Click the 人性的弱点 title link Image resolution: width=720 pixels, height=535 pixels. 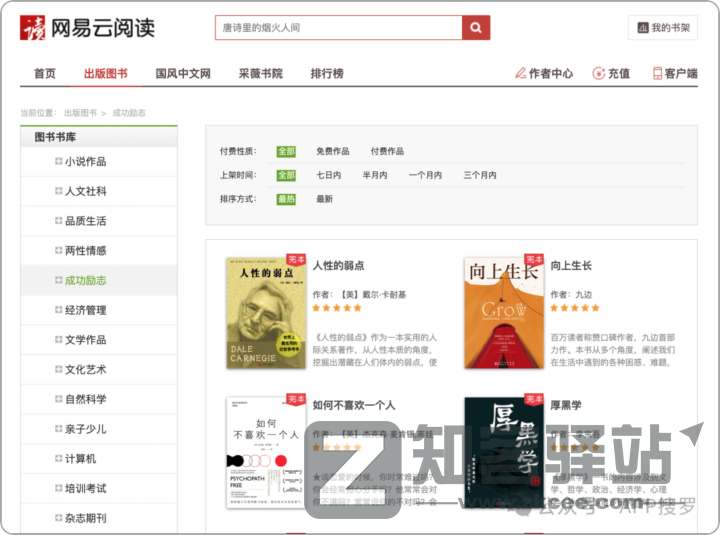(338, 265)
